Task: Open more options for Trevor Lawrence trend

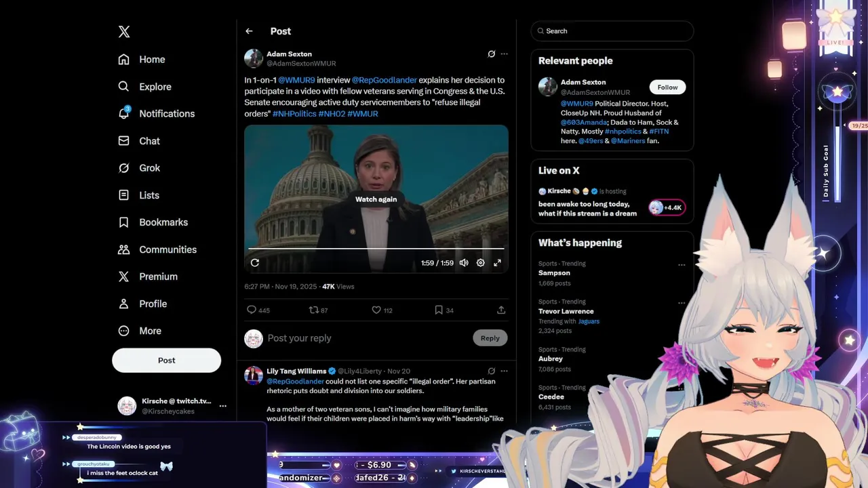Action: point(682,303)
